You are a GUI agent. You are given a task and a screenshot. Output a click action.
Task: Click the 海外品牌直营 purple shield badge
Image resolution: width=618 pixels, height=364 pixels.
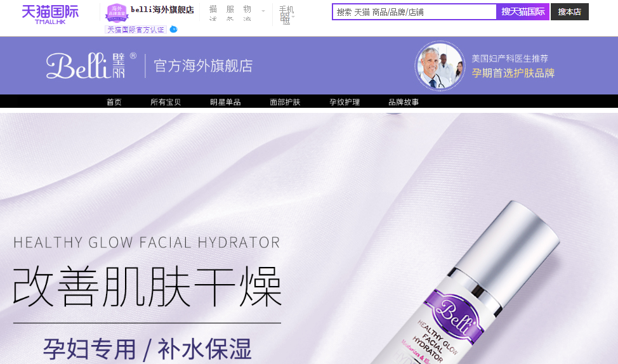click(x=117, y=13)
